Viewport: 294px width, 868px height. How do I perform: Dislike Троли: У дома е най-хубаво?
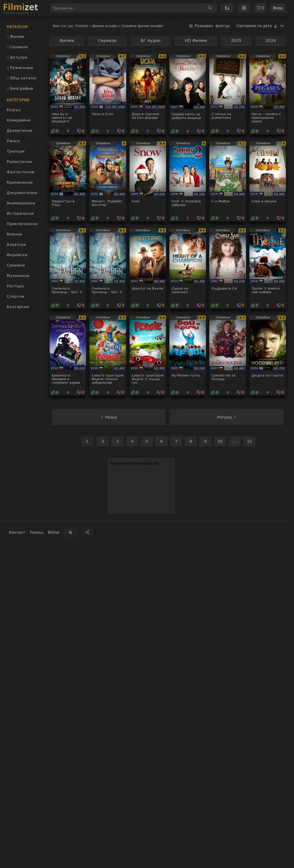point(280,305)
